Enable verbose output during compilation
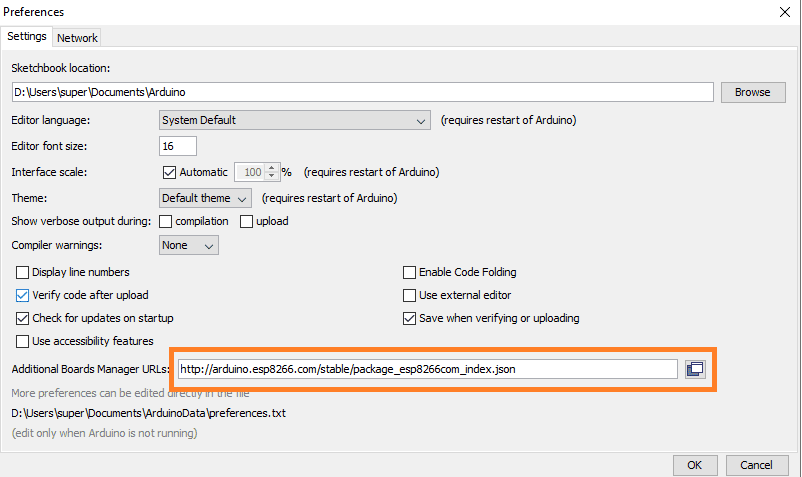 (165, 221)
